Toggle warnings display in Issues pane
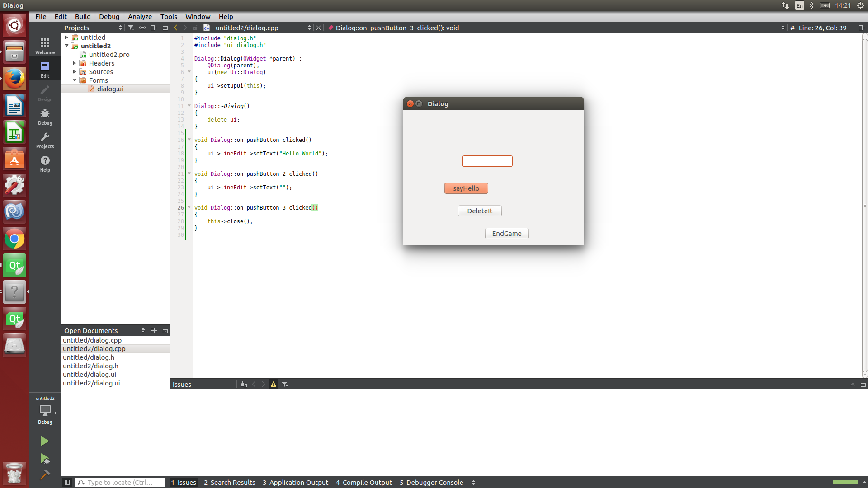Viewport: 868px width, 488px height. click(x=274, y=385)
